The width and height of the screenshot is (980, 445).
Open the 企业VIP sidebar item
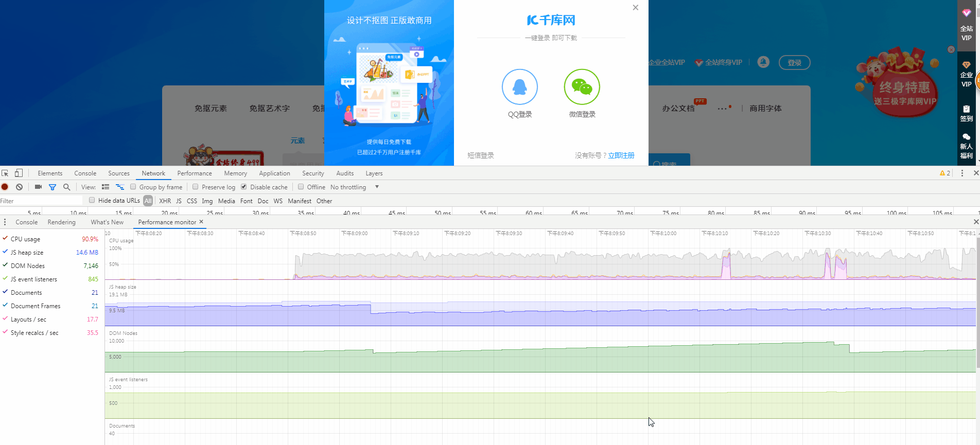point(967,74)
